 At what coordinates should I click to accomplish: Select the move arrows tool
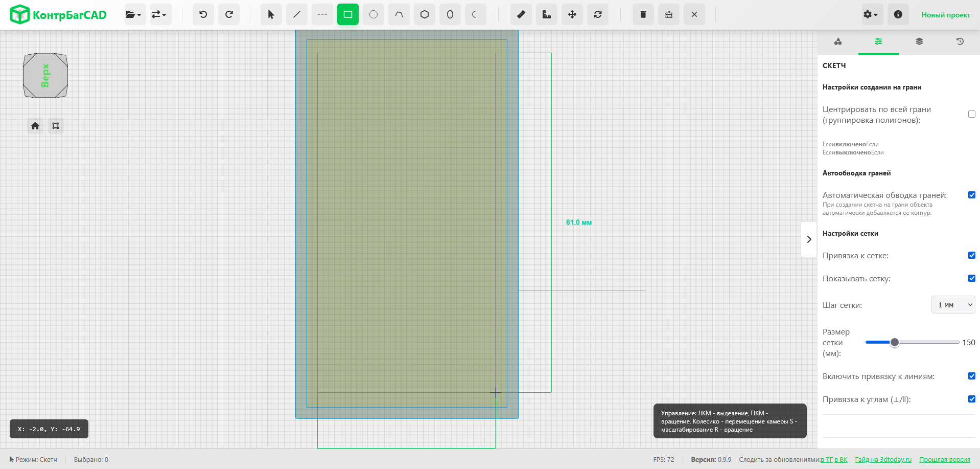572,15
